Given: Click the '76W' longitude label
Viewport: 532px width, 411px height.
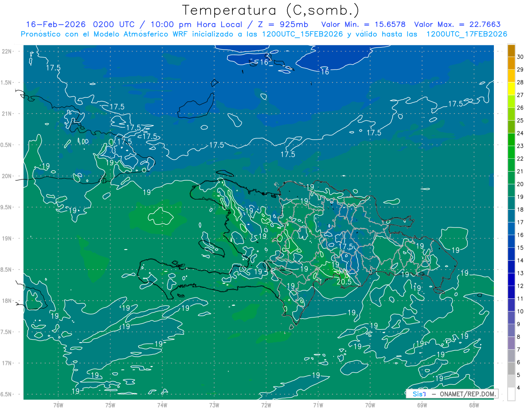Looking at the screenshot, I should pos(58,405).
